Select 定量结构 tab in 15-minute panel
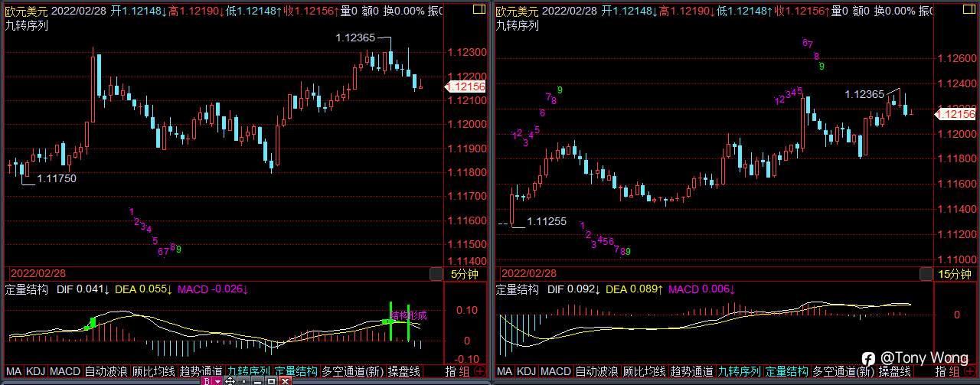The width and height of the screenshot is (980, 385). [788, 371]
